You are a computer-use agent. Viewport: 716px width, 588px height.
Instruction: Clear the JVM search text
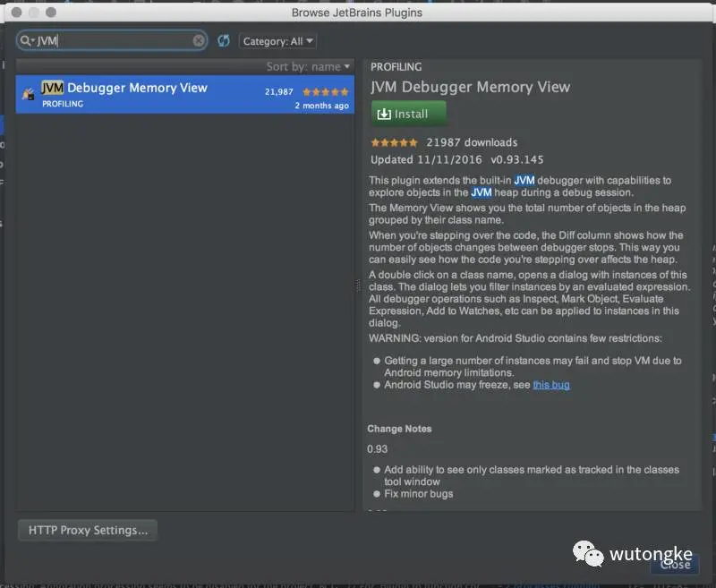(198, 40)
